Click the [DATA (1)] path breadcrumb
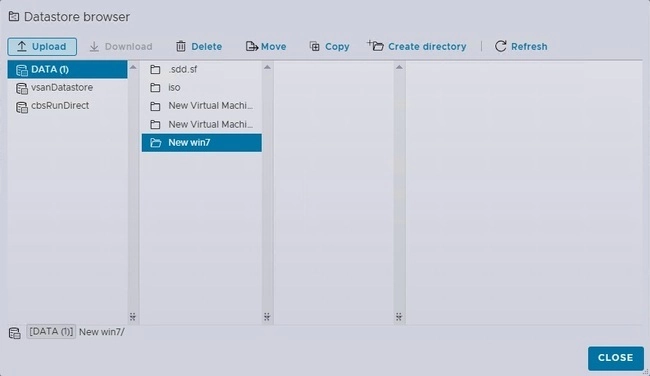 [51, 332]
